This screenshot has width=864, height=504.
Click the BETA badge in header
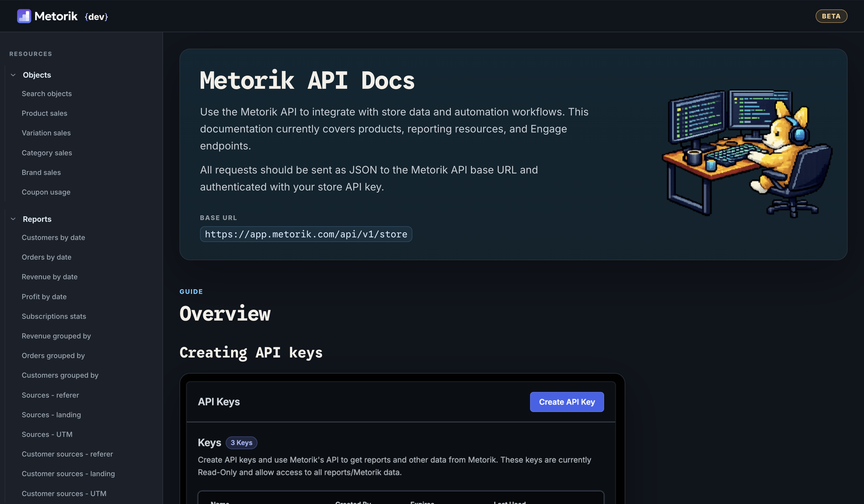[831, 16]
